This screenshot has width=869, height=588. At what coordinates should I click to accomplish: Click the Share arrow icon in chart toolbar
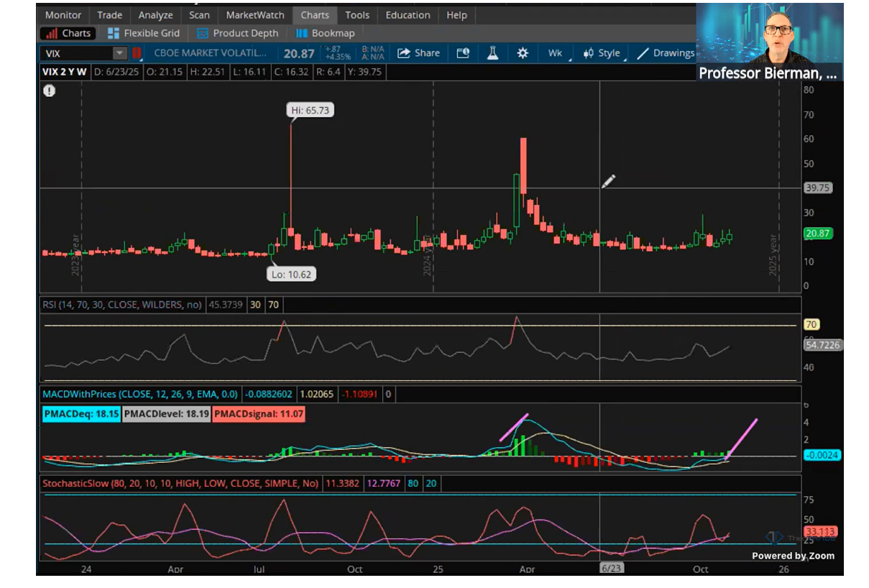[x=404, y=53]
